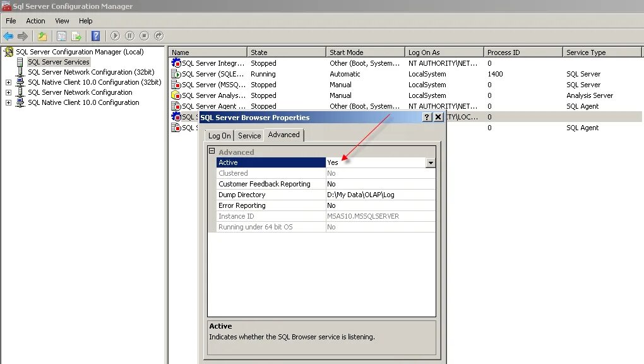The width and height of the screenshot is (644, 364).
Task: Click the SQL Server Integration service icon
Action: point(176,63)
